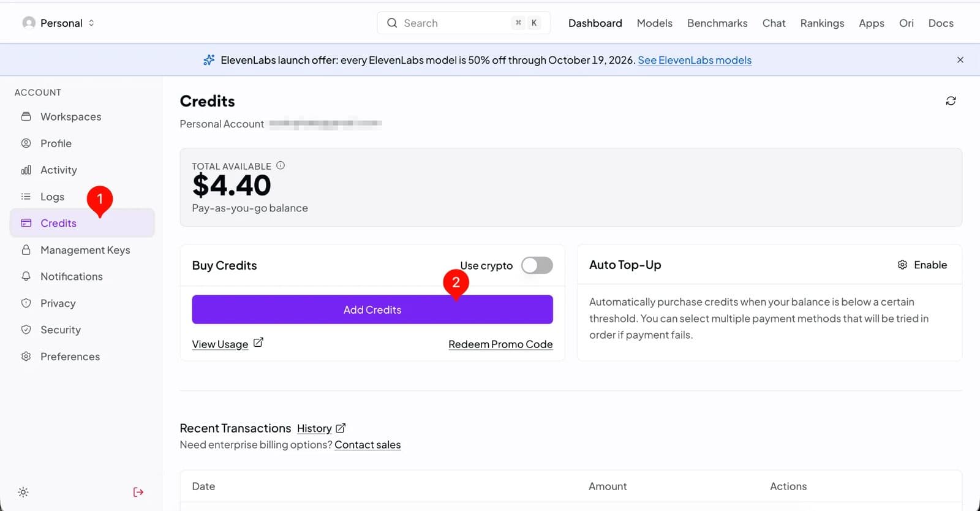Screen dimensions: 980x511
Task: Click the magnifier icon in the search box
Action: 392,23
